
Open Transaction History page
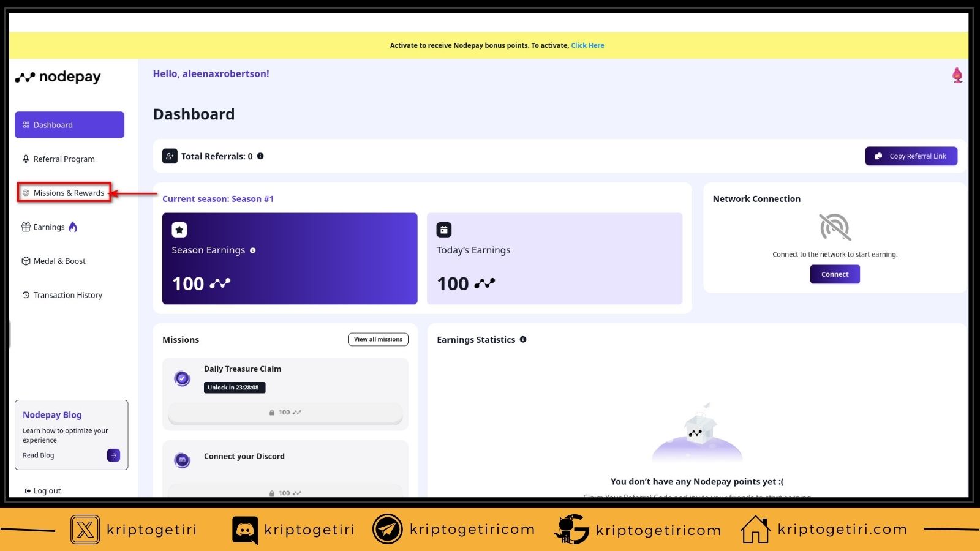[x=67, y=295]
